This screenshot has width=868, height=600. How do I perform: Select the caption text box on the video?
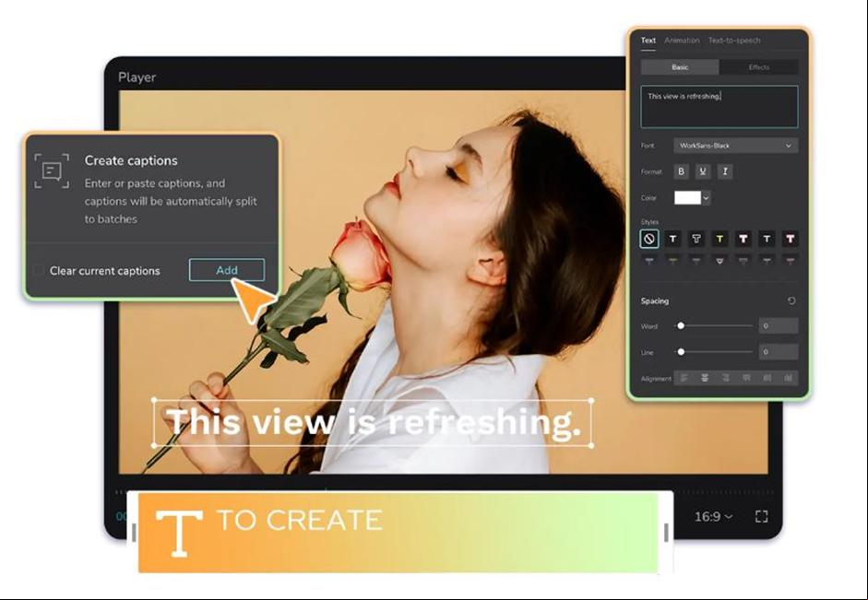373,422
